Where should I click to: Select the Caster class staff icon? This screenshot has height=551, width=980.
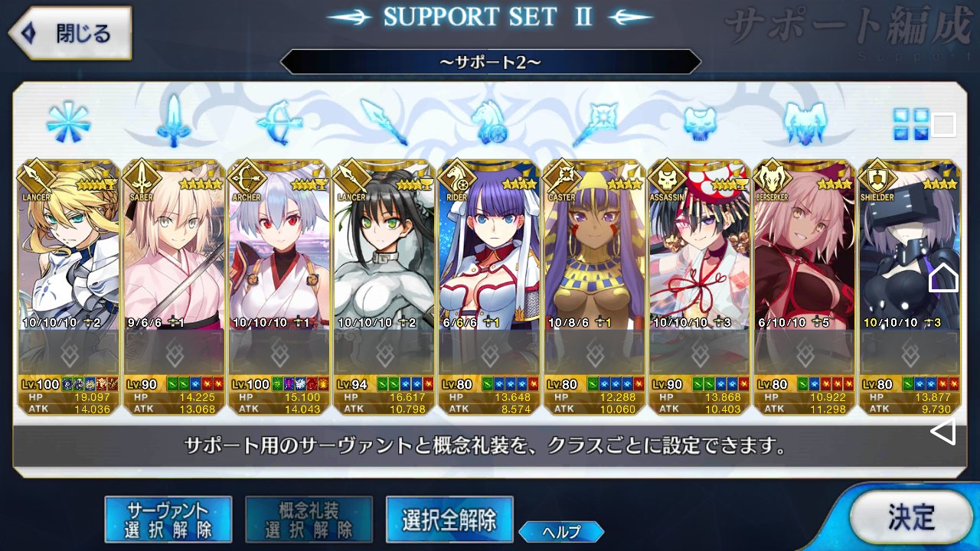[x=594, y=122]
